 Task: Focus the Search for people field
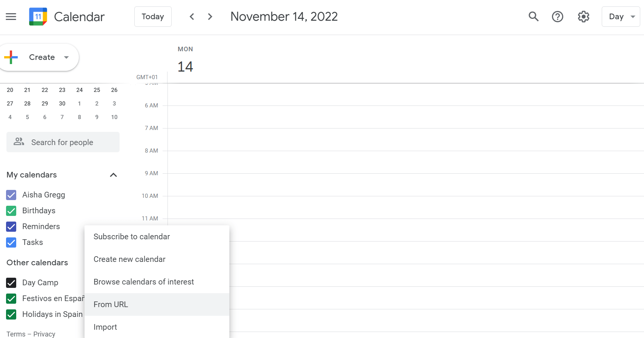click(x=63, y=142)
